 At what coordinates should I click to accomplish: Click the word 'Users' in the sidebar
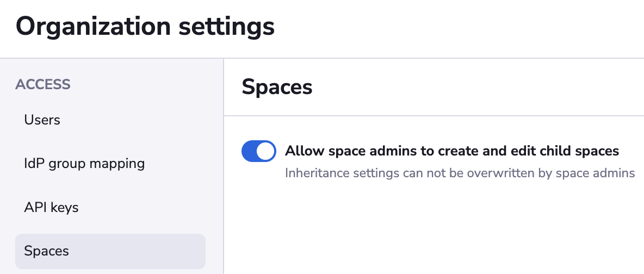42,120
